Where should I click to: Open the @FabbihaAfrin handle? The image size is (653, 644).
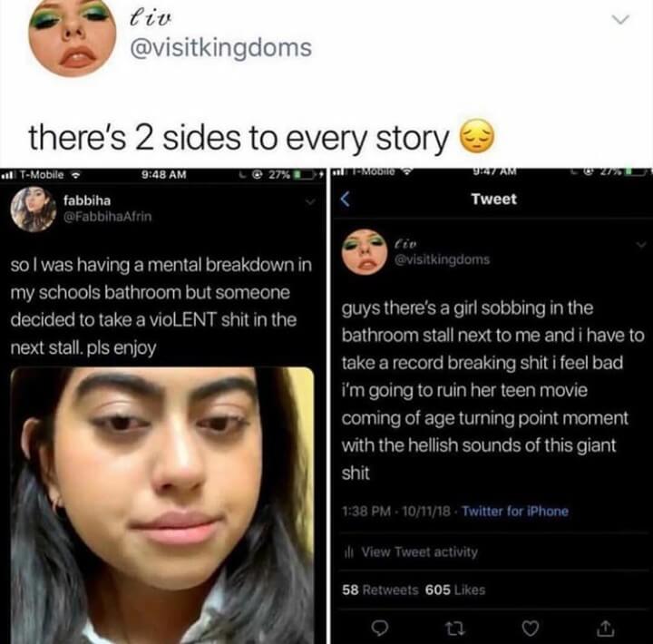(x=107, y=217)
